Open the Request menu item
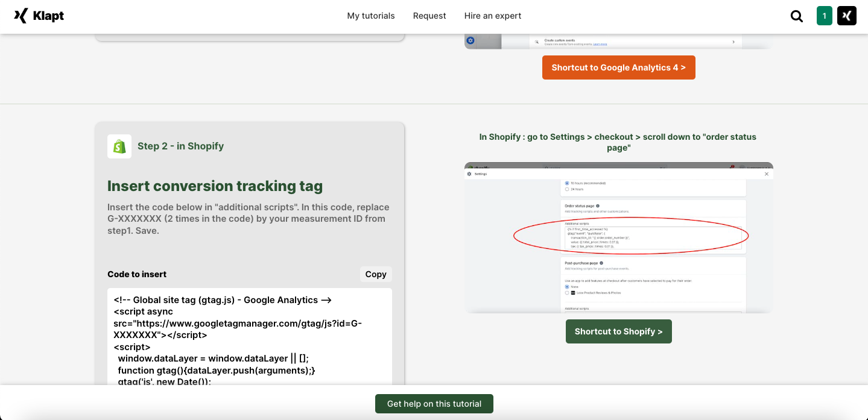 tap(429, 16)
